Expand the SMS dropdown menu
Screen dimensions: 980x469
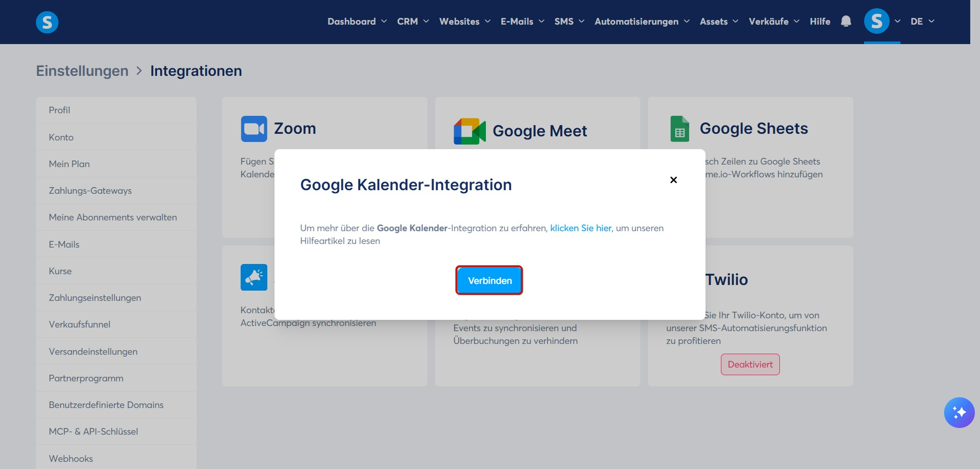pos(570,22)
